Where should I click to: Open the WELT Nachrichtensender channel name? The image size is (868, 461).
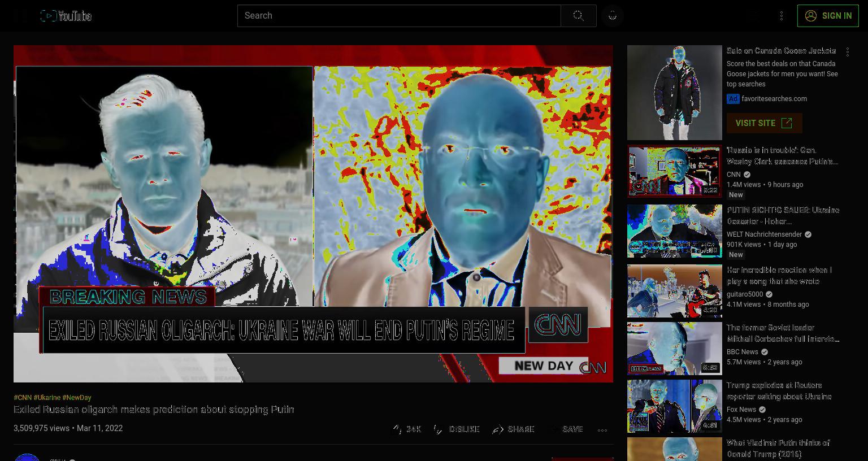[764, 234]
